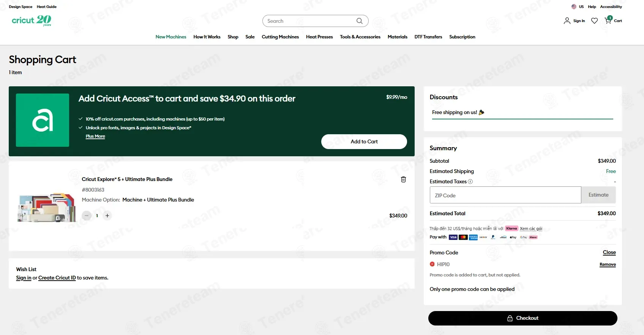644x335 pixels.
Task: Click the Affirm payment icon
Action: (503, 237)
